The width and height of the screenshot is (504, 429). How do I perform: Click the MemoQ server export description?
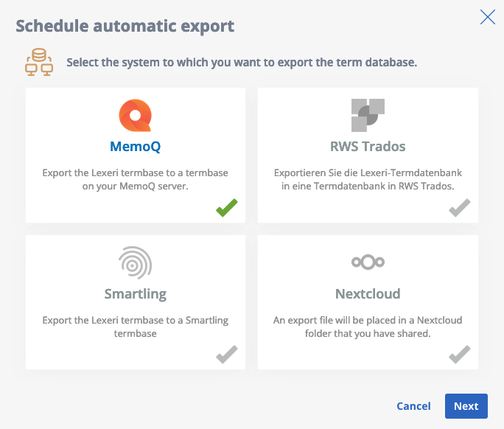(x=135, y=180)
